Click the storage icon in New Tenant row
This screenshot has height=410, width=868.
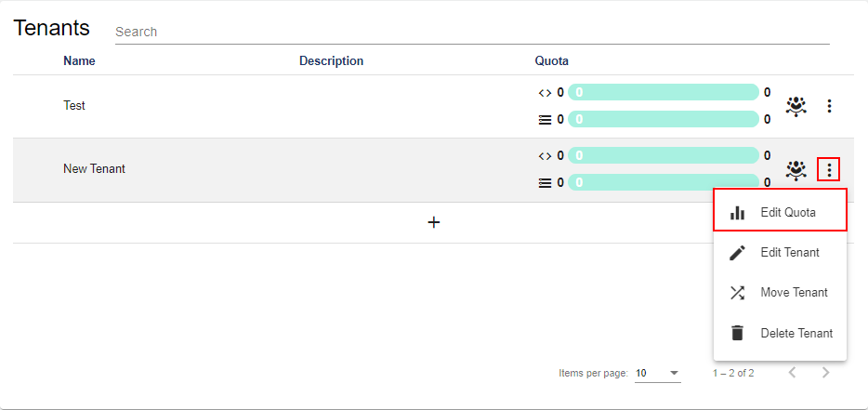tap(545, 183)
